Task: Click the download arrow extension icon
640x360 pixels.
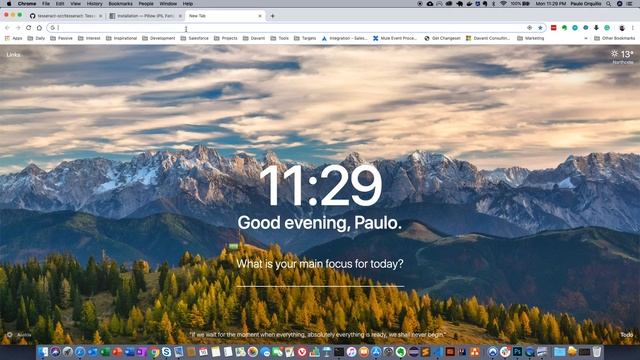Action: click(x=596, y=28)
